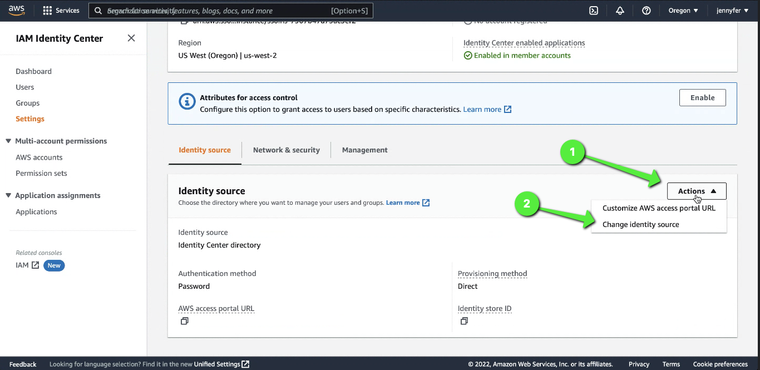Click the Enable button for attributes
Viewport: 760px width, 370px height.
click(702, 97)
